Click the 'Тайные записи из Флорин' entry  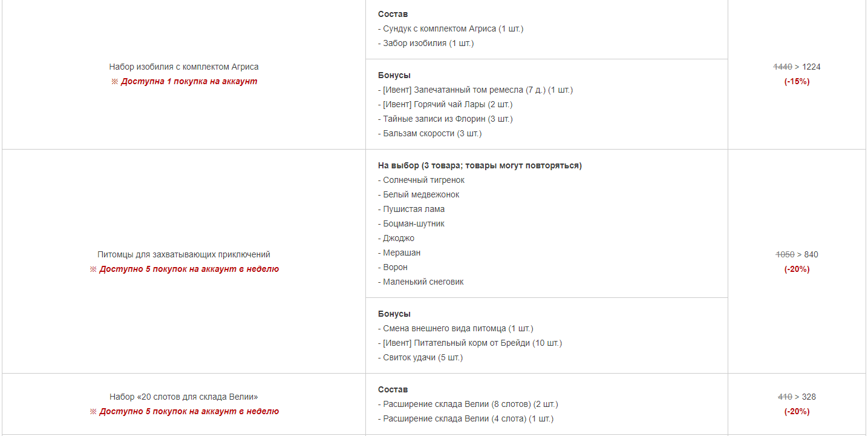[x=445, y=119]
